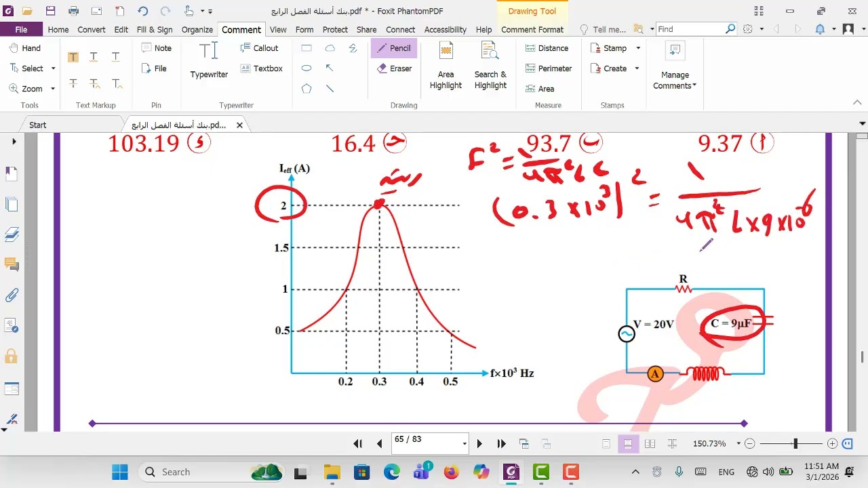Enable single page view mode
This screenshot has width=868, height=488.
[x=606, y=444]
